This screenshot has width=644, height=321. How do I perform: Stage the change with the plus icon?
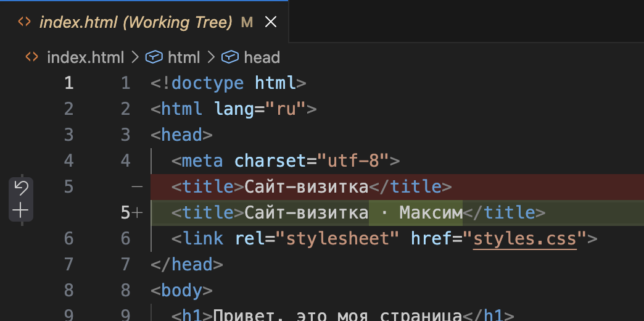[20, 211]
